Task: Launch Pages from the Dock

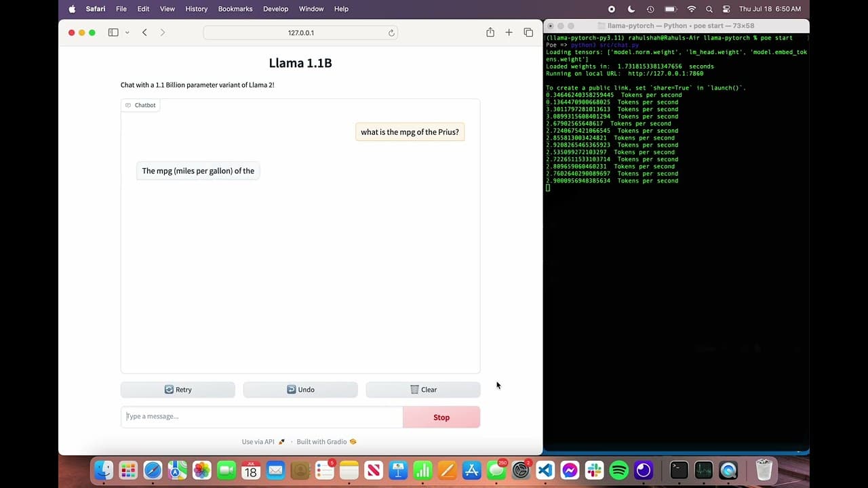Action: (x=447, y=470)
